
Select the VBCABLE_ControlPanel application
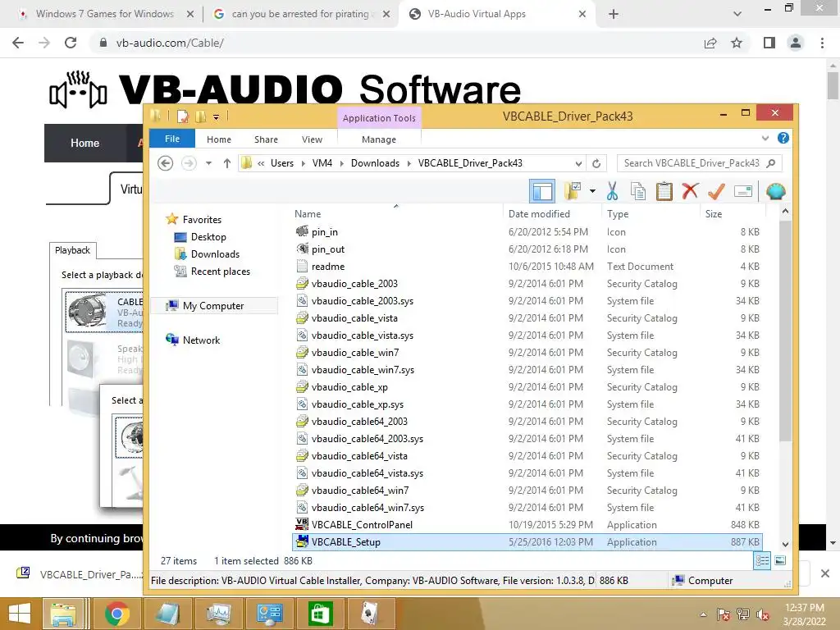click(362, 525)
